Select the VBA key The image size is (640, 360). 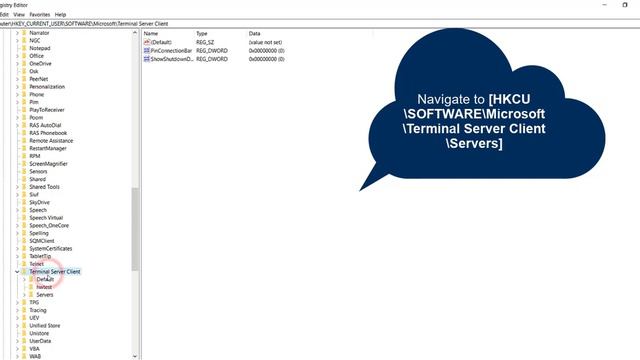[34, 349]
